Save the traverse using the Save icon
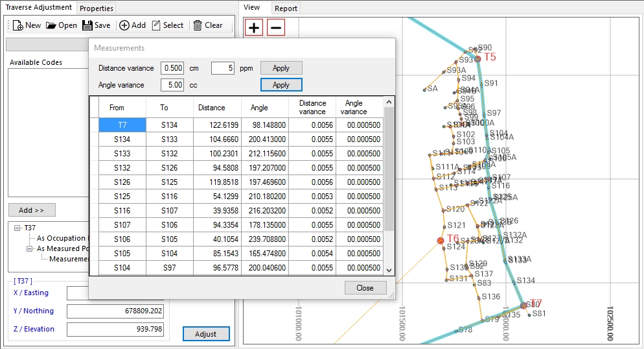 (x=87, y=25)
